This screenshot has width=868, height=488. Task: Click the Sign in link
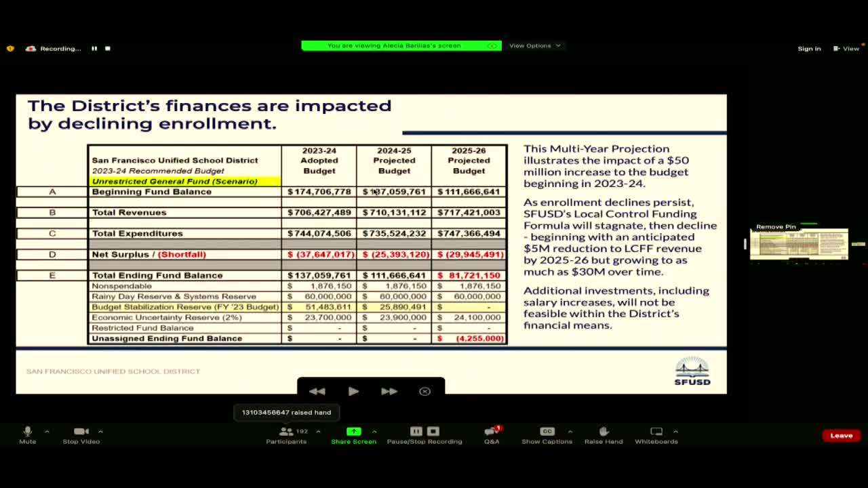[809, 48]
